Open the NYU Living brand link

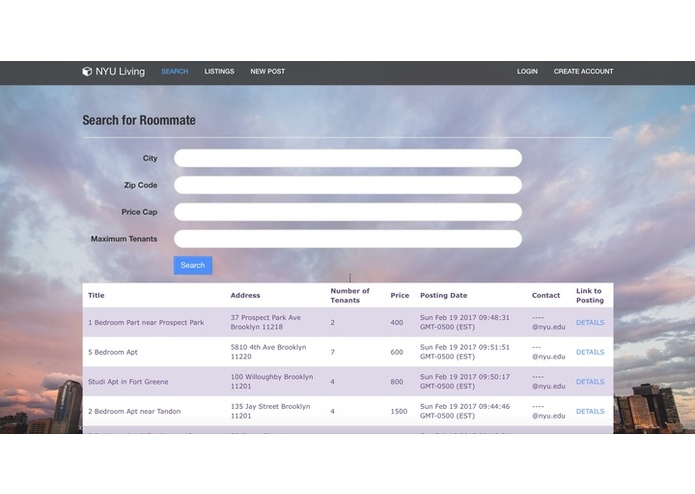(114, 71)
